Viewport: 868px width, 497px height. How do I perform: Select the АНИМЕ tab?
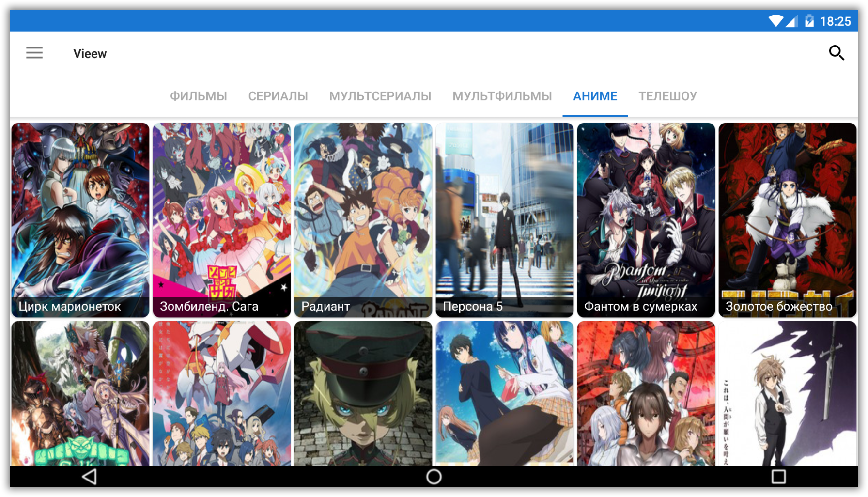595,96
